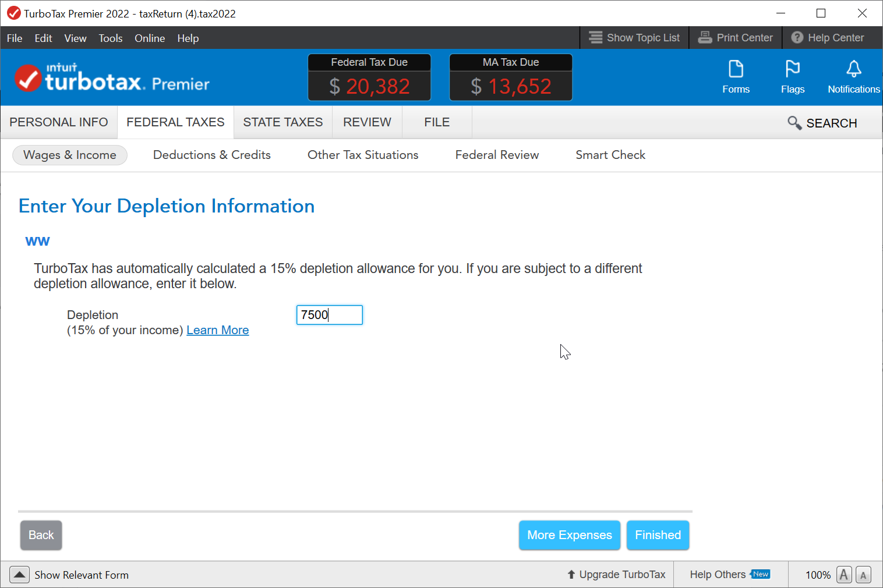Image resolution: width=883 pixels, height=588 pixels.
Task: Click the Finished button
Action: [x=658, y=535]
